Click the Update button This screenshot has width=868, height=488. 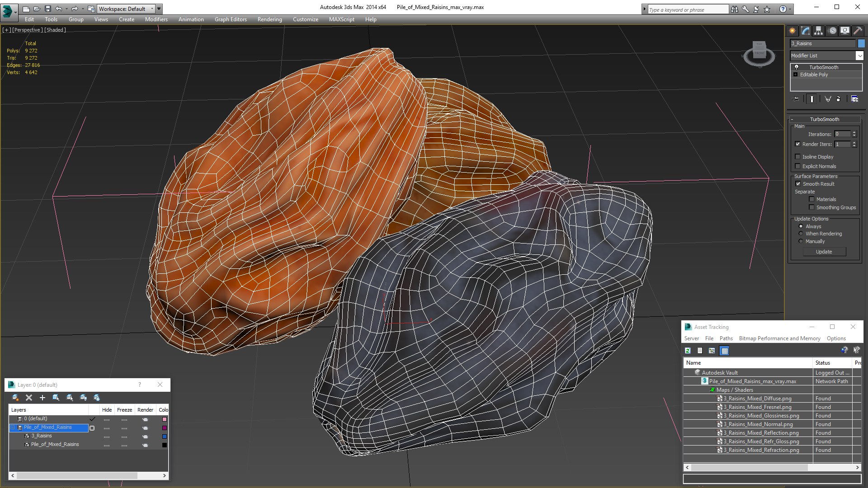(824, 252)
